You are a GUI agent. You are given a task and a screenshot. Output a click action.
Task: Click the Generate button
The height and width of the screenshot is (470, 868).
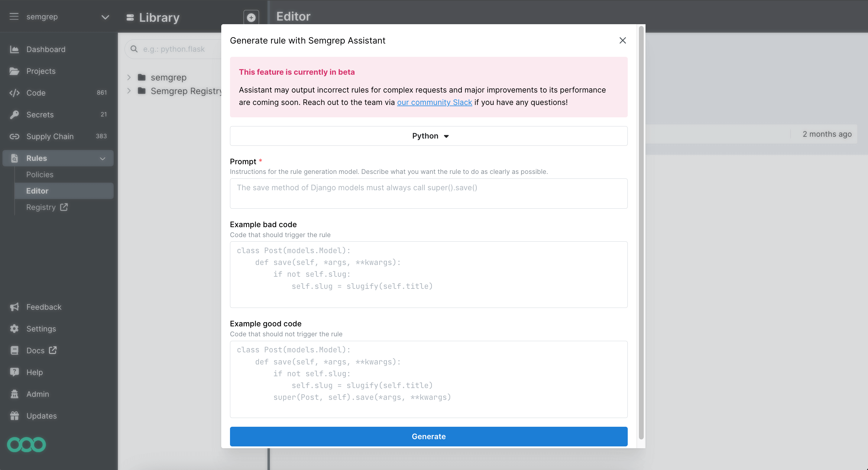[x=429, y=436]
